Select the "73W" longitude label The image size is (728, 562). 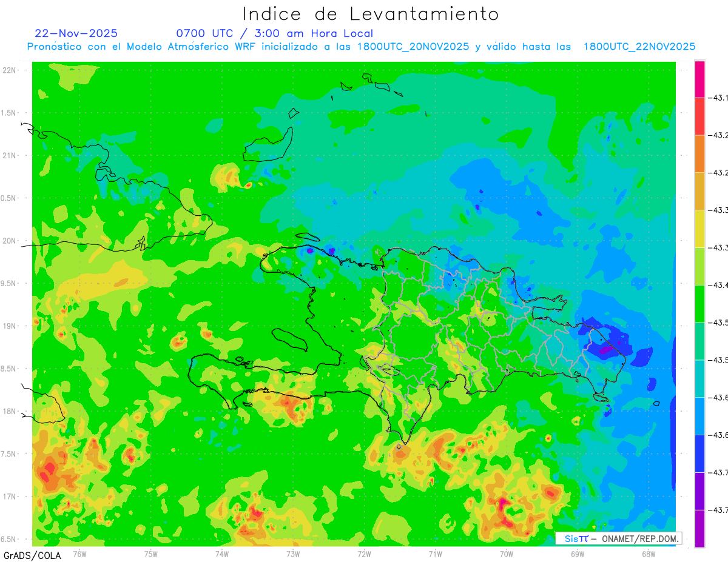coord(293,554)
